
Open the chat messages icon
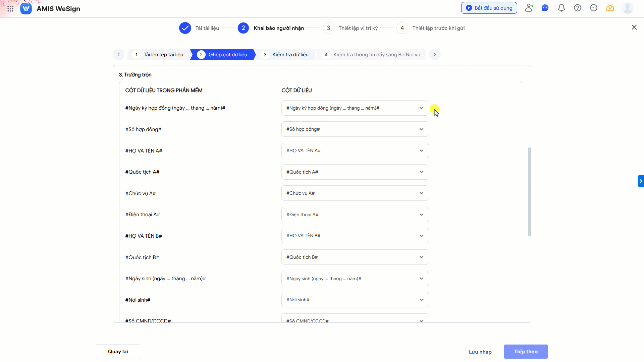(545, 8)
